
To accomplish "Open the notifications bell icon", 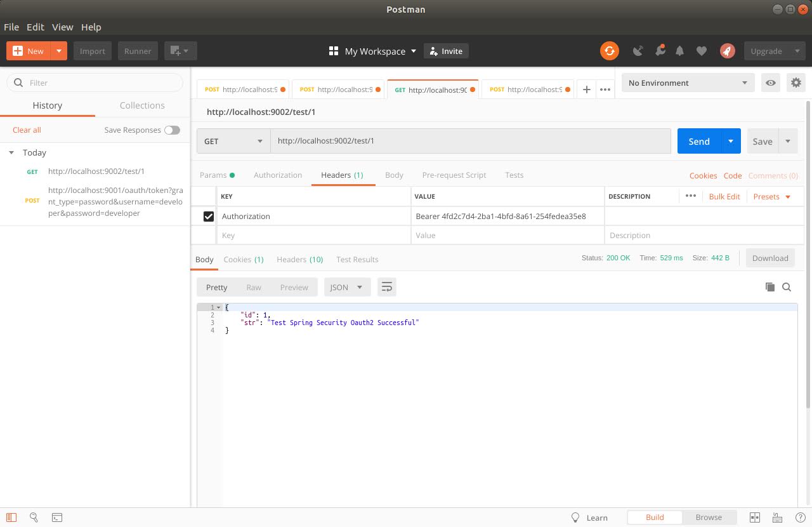I will (679, 51).
